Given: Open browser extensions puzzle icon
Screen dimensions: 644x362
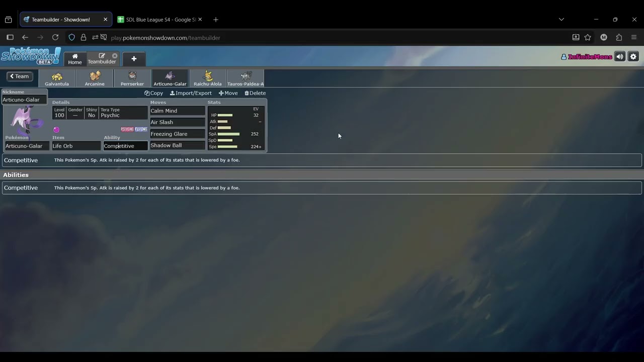Looking at the screenshot, I should click(x=619, y=37).
